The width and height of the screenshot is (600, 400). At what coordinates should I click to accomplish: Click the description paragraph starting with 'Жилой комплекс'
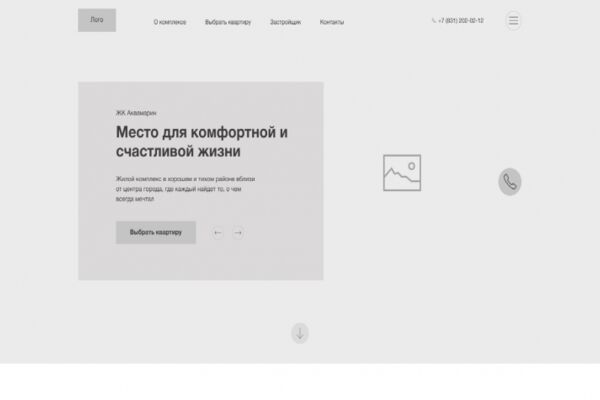coord(186,189)
